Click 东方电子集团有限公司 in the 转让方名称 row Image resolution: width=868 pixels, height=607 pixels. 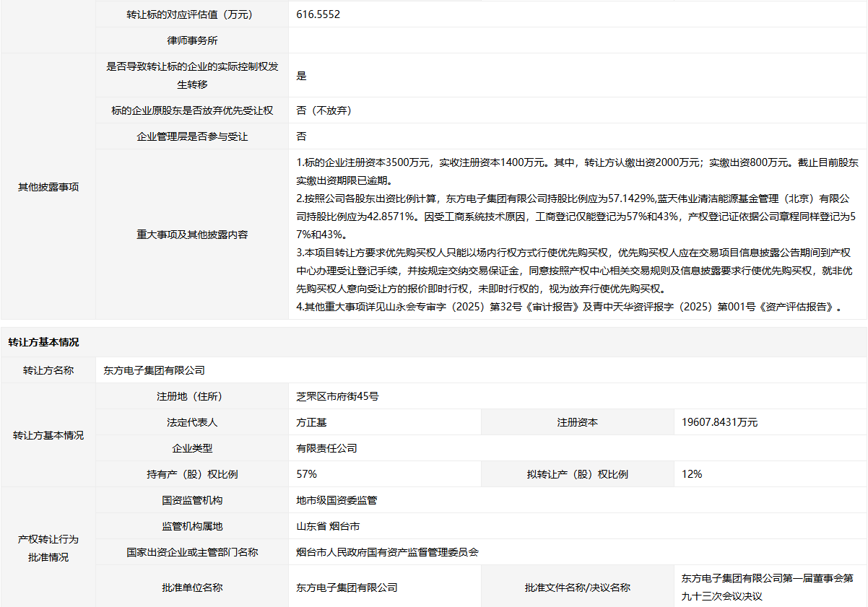coord(154,370)
